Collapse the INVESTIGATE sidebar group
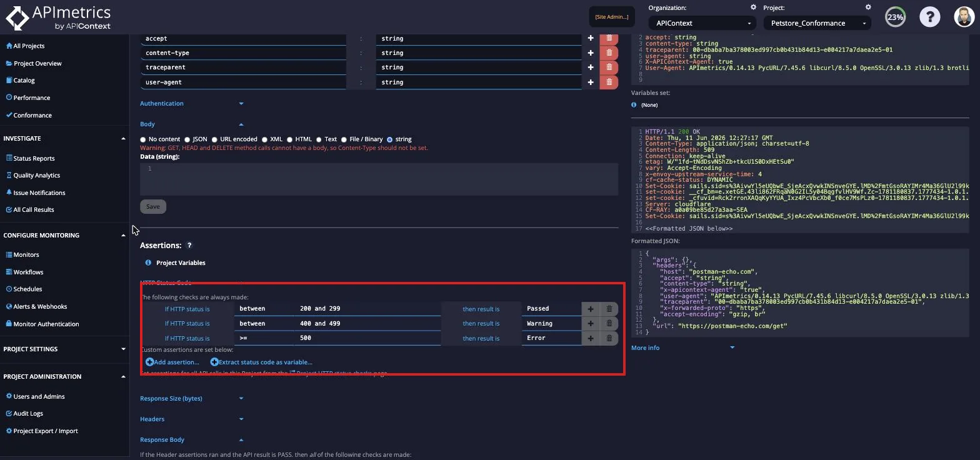The image size is (980, 460). pyautogui.click(x=64, y=139)
